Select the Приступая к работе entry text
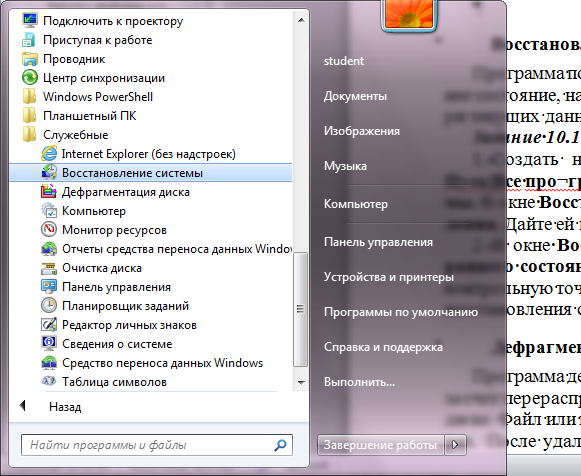 [97, 40]
